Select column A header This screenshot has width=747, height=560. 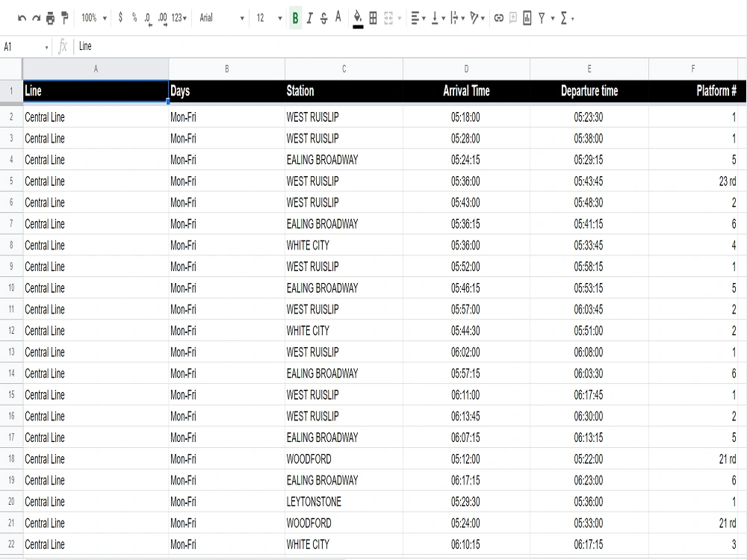tap(96, 69)
